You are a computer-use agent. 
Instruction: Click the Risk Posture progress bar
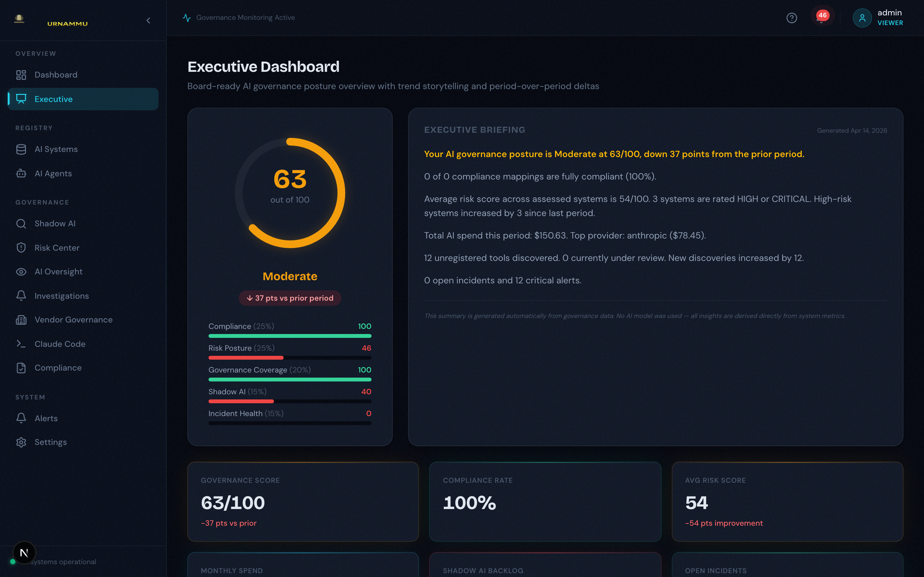tap(289, 357)
